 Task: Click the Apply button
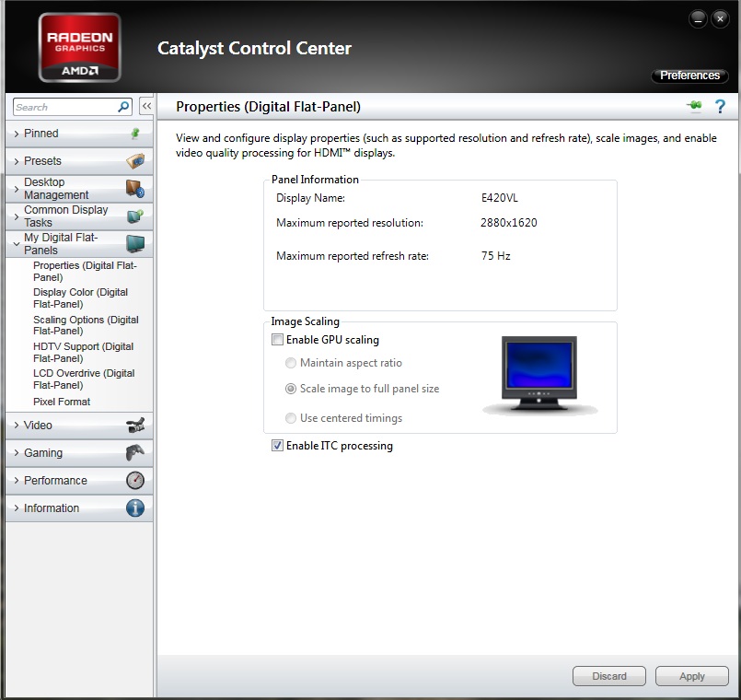pos(691,676)
